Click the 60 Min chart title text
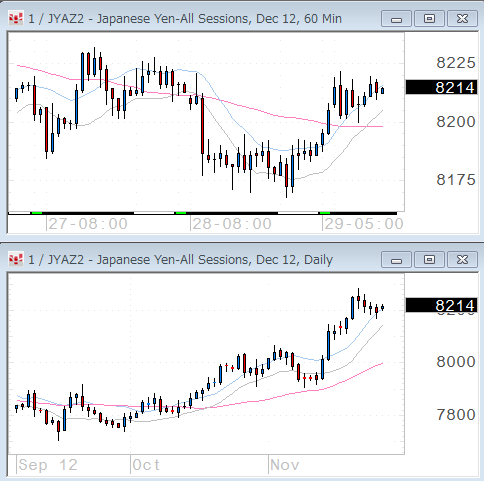 coord(185,19)
